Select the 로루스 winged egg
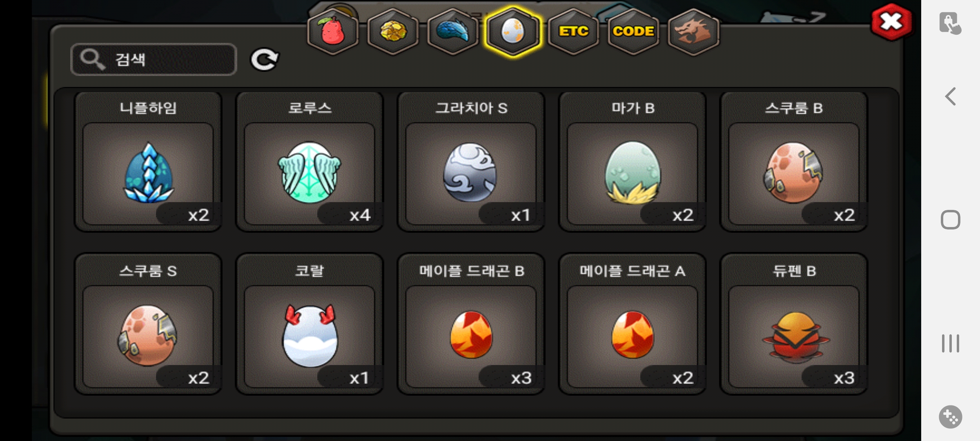Viewport: 980px width, 441px height. (310, 162)
